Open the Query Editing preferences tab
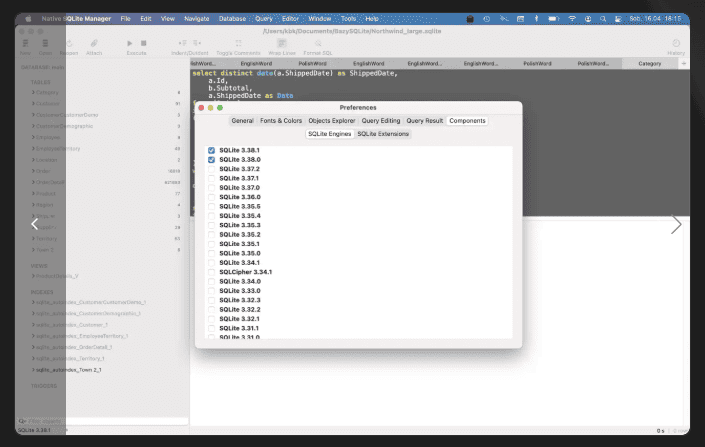Screen dimensions: 705x447 pos(381,121)
